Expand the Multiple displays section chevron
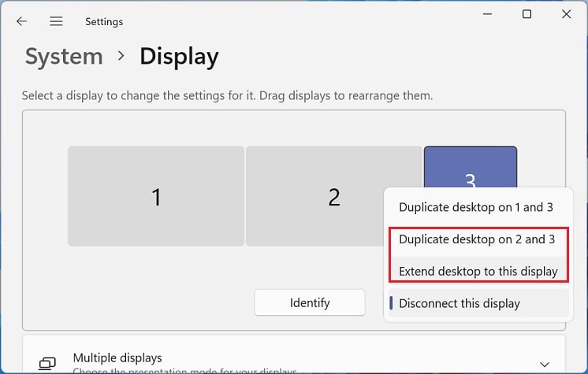588x374 pixels. pos(545,364)
